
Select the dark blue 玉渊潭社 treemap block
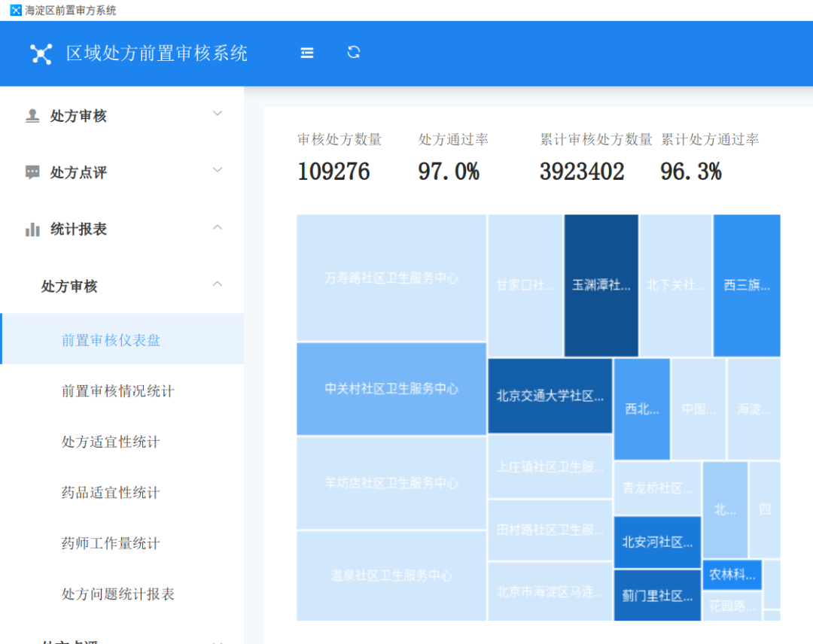coord(601,285)
